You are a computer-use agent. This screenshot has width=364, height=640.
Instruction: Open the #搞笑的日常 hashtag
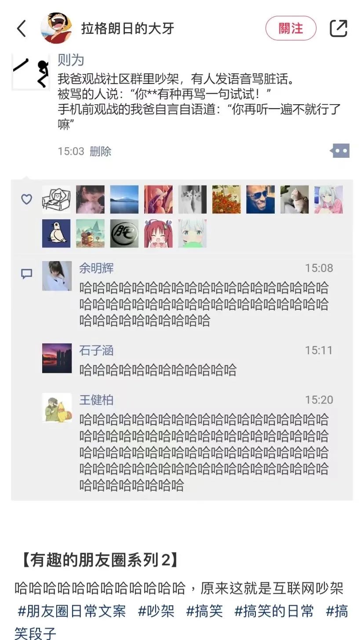tap(274, 611)
